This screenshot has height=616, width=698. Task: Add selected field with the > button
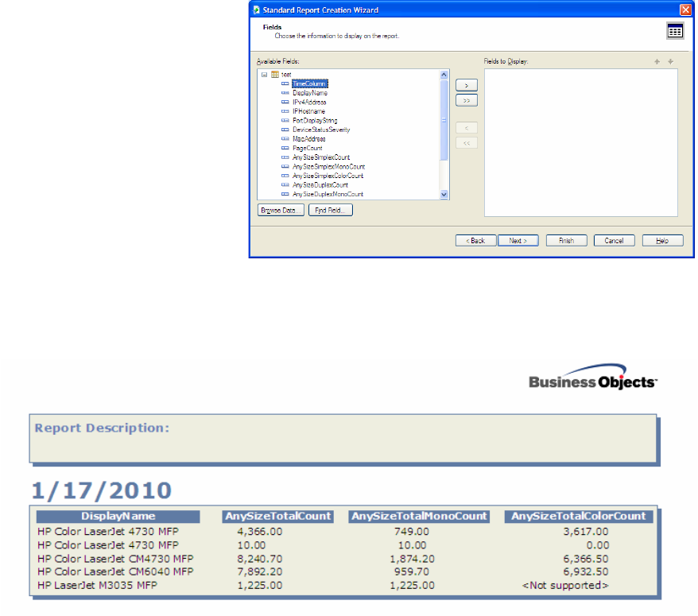tap(467, 85)
